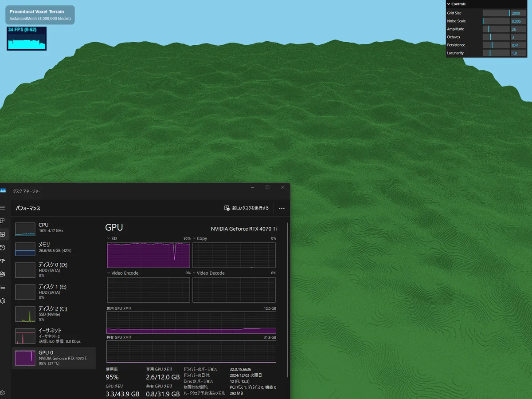The image size is (532, 399).
Task: Click the Amplitude slider track
Action: pyautogui.click(x=496, y=29)
